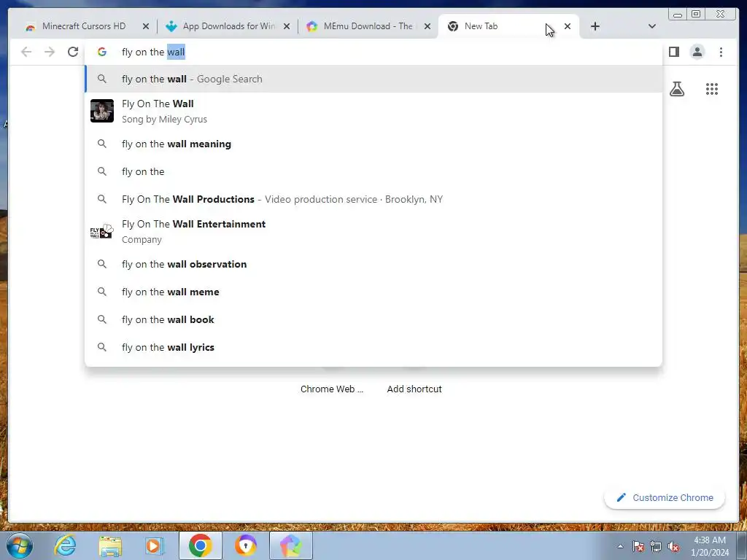747x560 pixels.
Task: Open the profile avatar icon
Action: click(697, 52)
